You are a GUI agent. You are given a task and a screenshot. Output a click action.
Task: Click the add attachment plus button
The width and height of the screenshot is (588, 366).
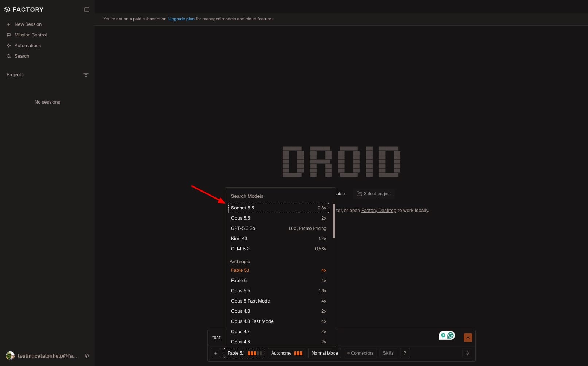click(216, 353)
